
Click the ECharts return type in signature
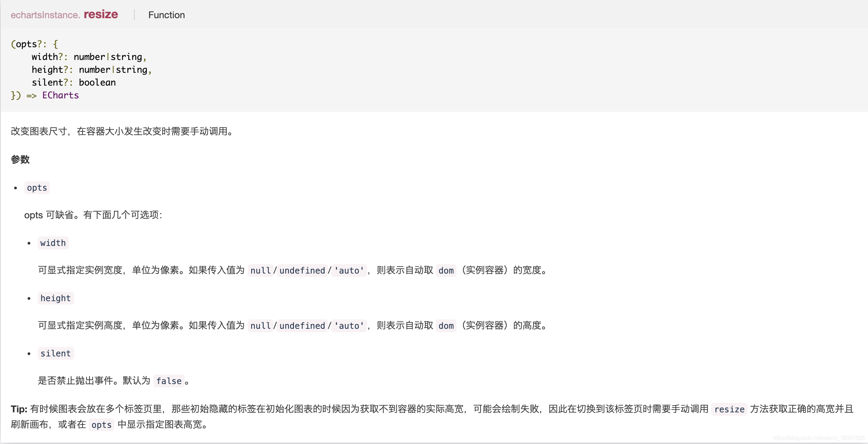60,95
